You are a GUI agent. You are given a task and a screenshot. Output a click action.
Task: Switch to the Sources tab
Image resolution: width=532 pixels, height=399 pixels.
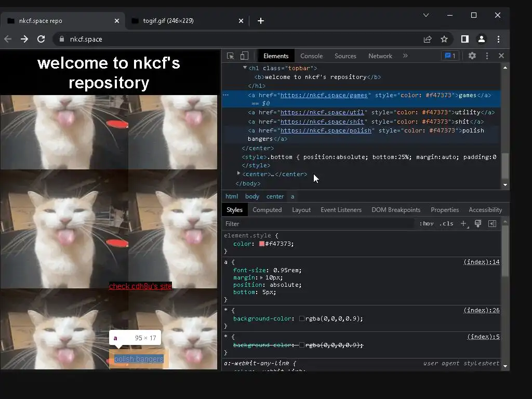(x=345, y=56)
